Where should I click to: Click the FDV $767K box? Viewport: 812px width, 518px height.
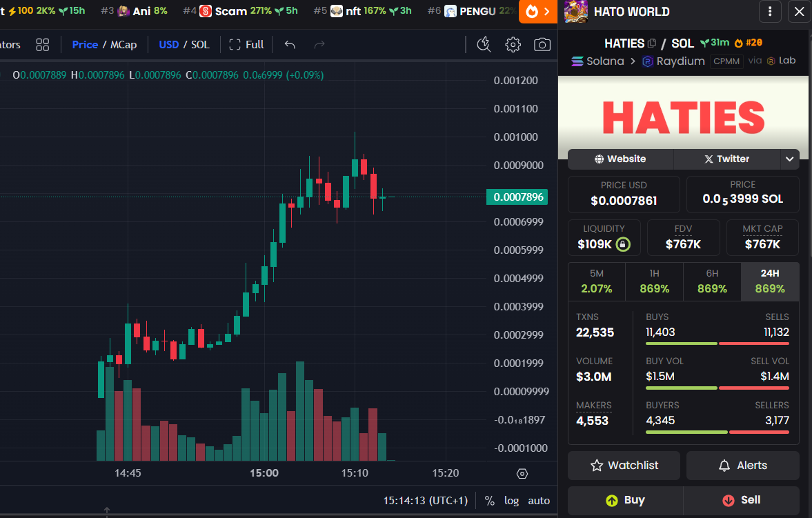(683, 237)
